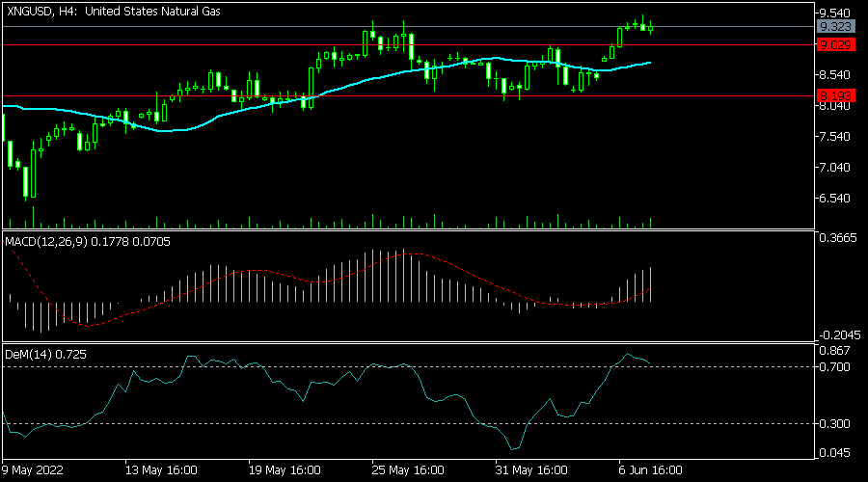Click the red price level label 8.193

[835, 95]
